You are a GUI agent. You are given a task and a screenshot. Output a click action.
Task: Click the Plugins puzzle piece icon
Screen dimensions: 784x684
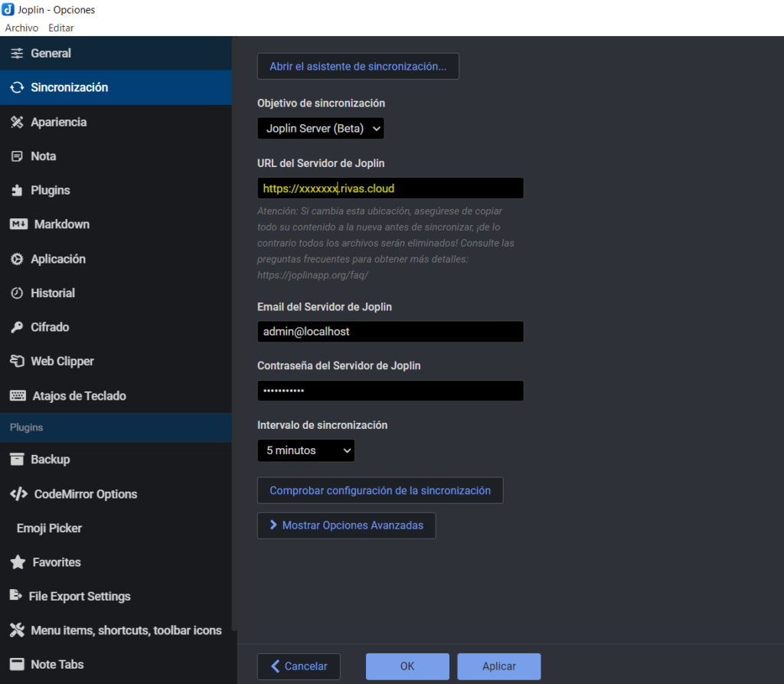[x=17, y=190]
